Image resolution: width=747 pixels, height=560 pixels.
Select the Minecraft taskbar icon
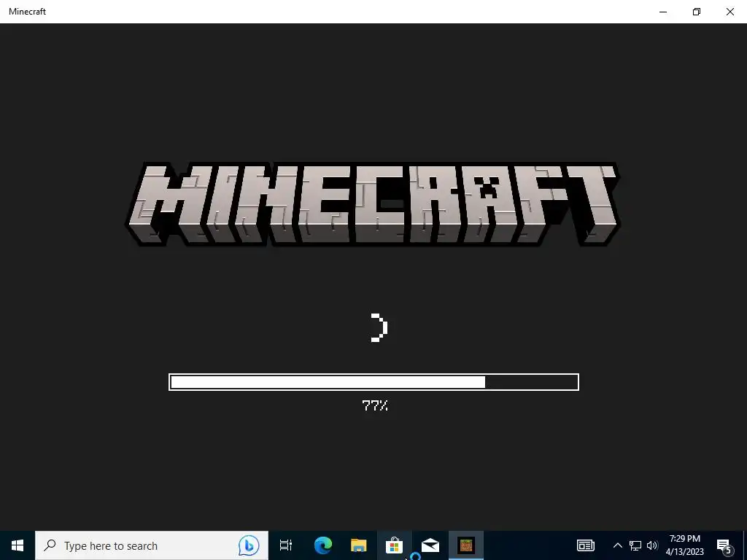466,545
